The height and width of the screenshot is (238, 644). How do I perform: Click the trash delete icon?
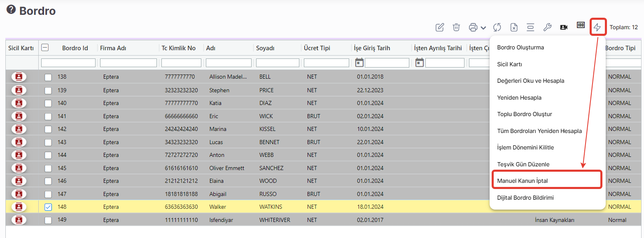[x=456, y=27]
